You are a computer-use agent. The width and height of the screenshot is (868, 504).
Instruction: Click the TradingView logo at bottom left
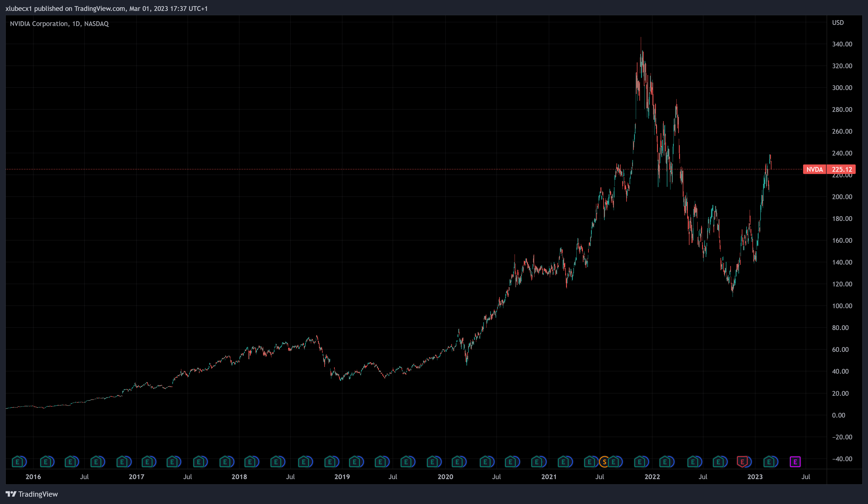[x=32, y=494]
